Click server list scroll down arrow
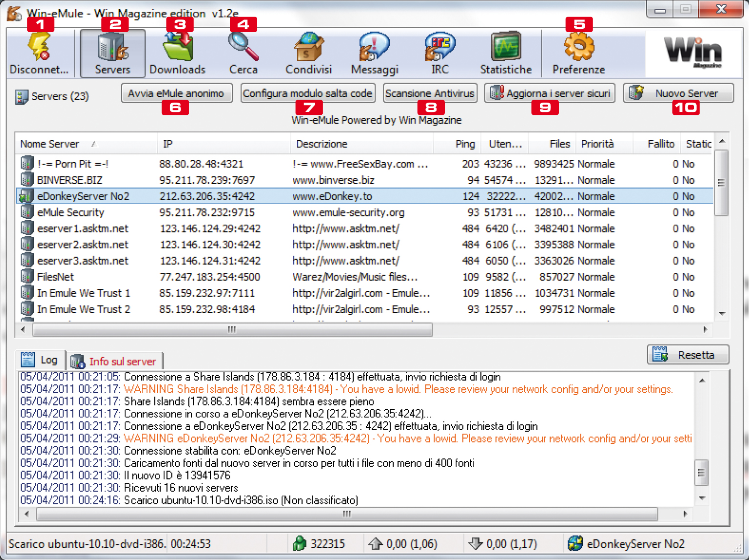 tap(722, 314)
